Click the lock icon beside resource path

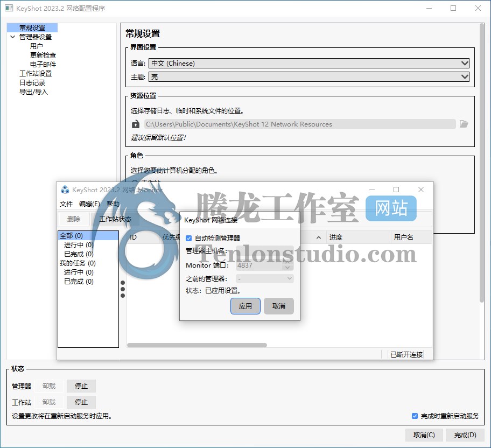(135, 124)
